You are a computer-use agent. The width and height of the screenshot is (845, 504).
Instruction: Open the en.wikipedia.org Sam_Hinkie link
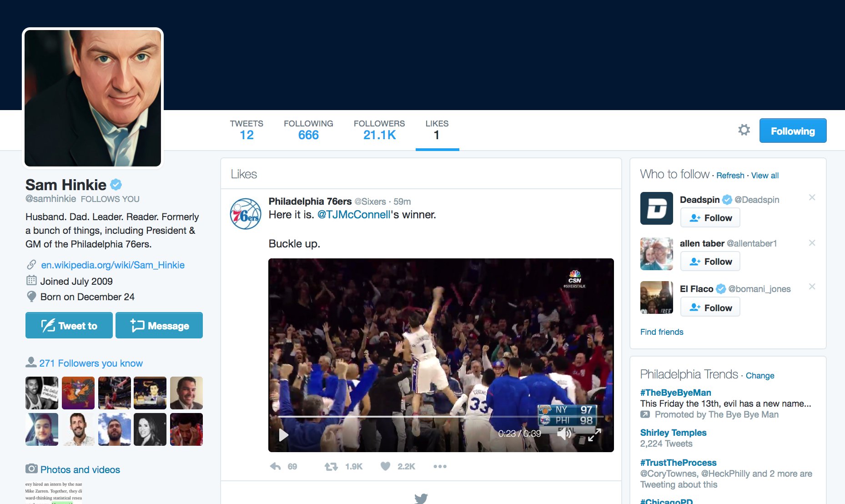pos(113,265)
